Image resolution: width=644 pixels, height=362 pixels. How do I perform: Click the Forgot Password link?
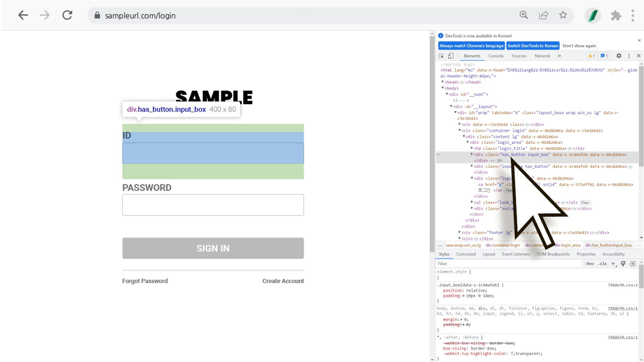pyautogui.click(x=145, y=281)
